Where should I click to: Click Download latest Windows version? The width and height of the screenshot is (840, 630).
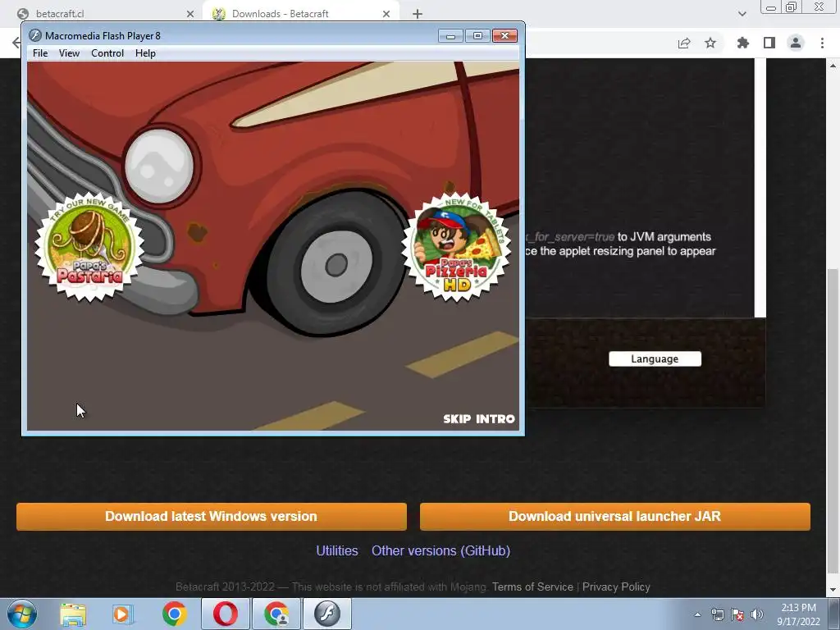pyautogui.click(x=212, y=517)
